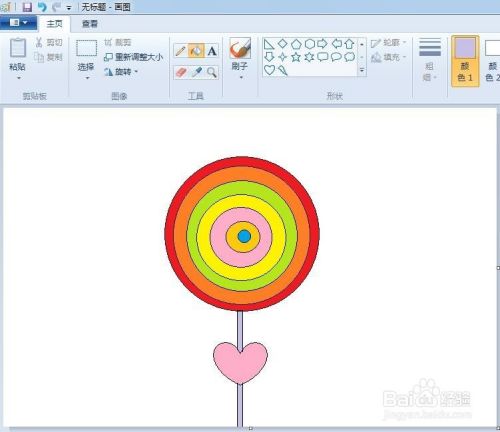The width and height of the screenshot is (500, 432).
Task: Select the Magnifier tool
Action: [212, 72]
